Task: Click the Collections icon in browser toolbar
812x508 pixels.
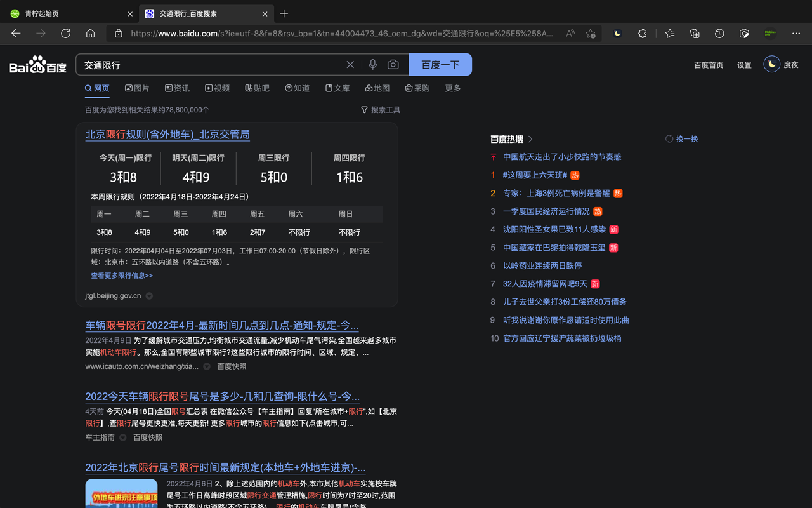Action: (694, 34)
